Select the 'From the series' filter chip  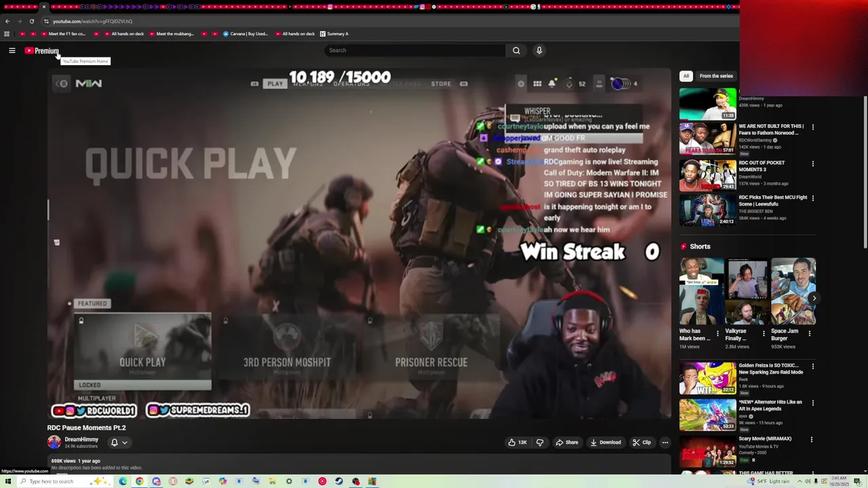tap(716, 76)
